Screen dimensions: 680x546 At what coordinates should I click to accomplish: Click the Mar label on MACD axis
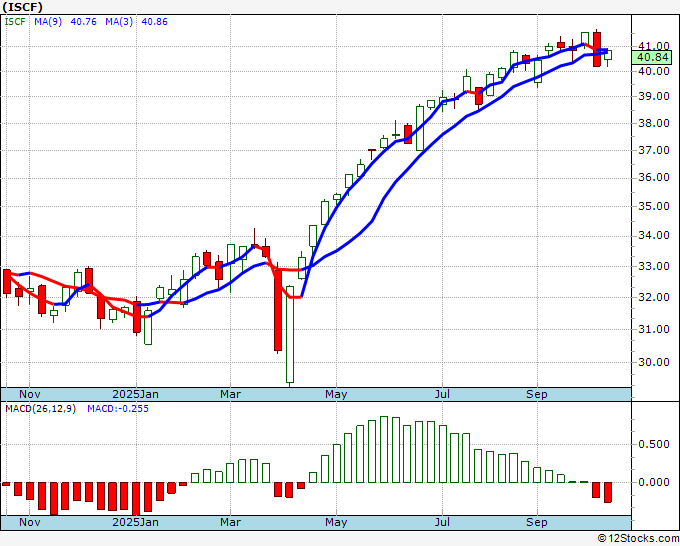(230, 522)
